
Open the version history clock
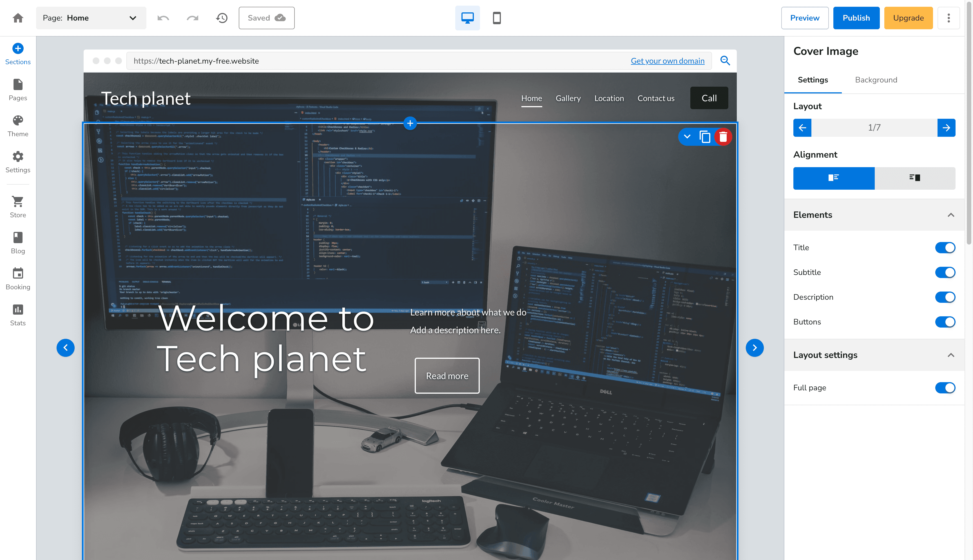click(x=222, y=18)
